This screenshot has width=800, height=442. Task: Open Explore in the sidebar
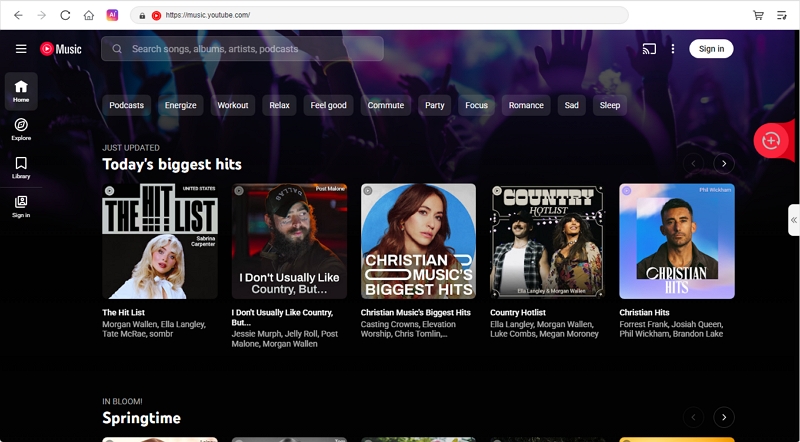21,130
